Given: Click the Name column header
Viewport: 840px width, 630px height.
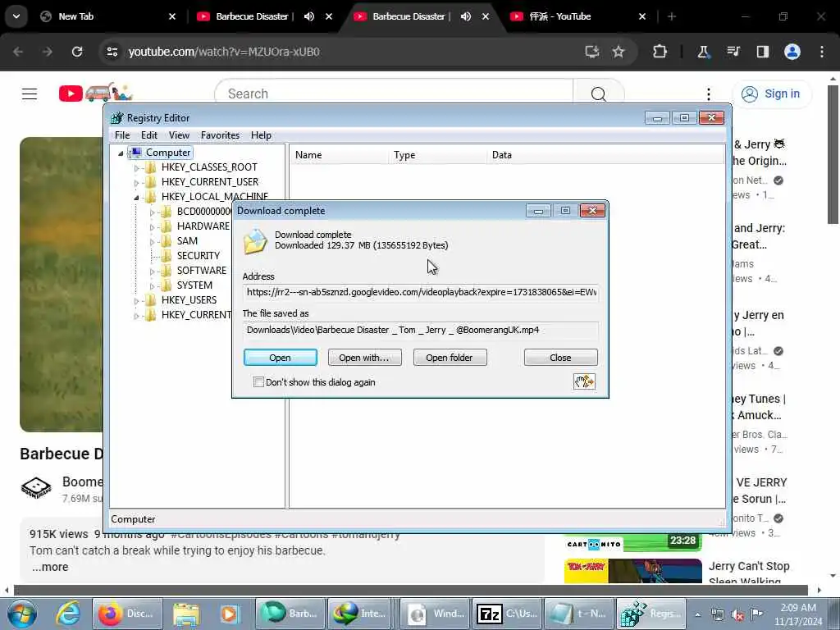Looking at the screenshot, I should point(339,155).
